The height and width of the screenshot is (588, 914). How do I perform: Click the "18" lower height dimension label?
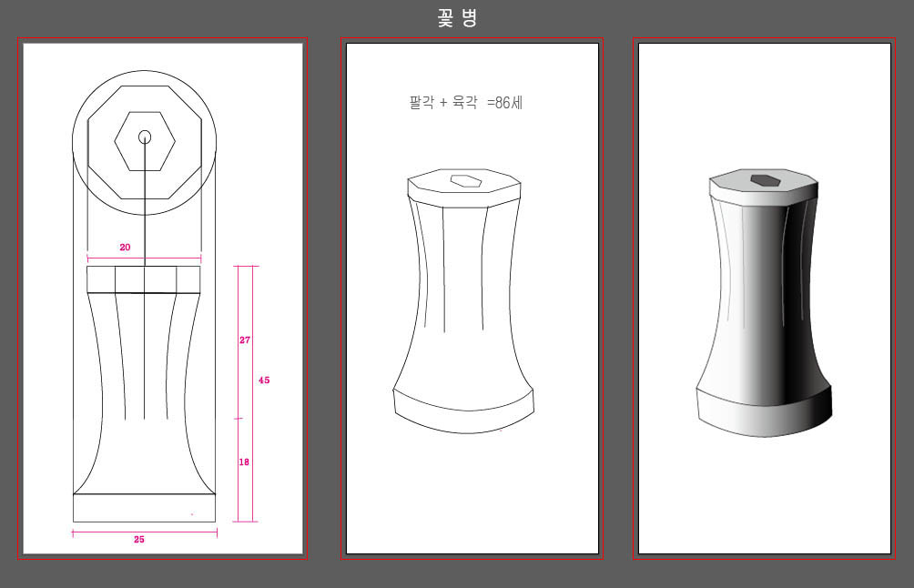[244, 461]
